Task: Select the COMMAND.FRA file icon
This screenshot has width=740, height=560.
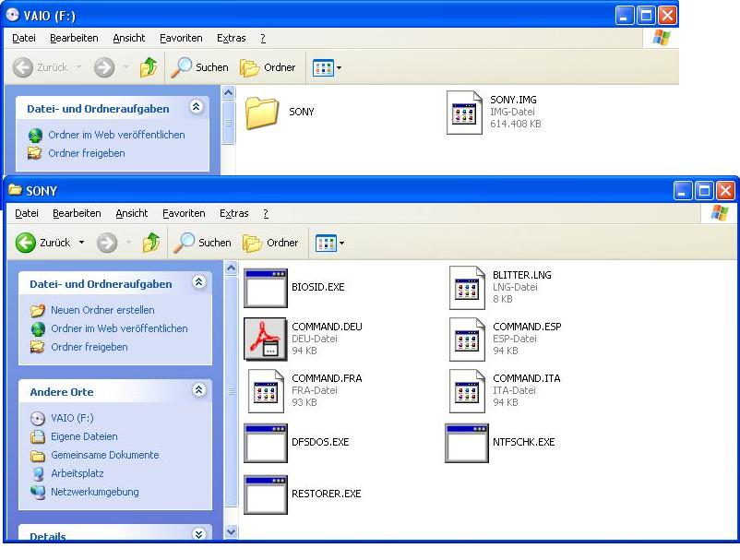Action: click(x=266, y=391)
